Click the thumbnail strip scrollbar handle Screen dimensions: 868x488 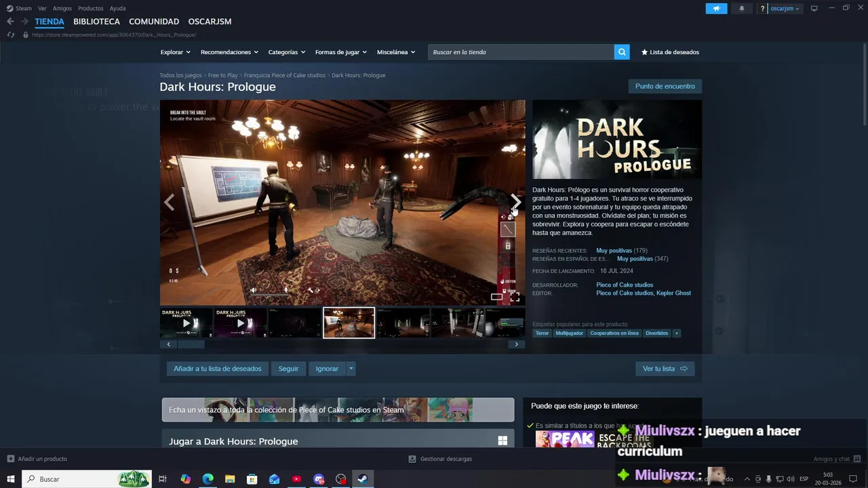click(191, 344)
